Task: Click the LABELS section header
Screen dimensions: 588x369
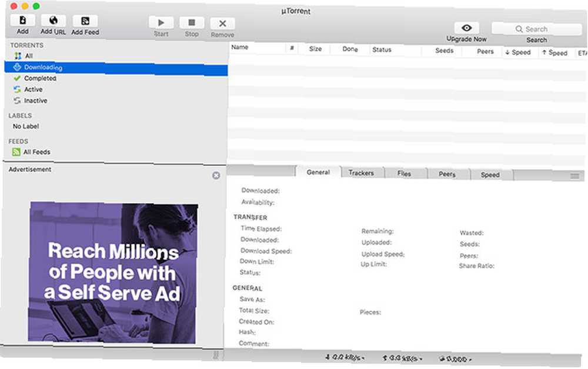Action: [x=20, y=115]
